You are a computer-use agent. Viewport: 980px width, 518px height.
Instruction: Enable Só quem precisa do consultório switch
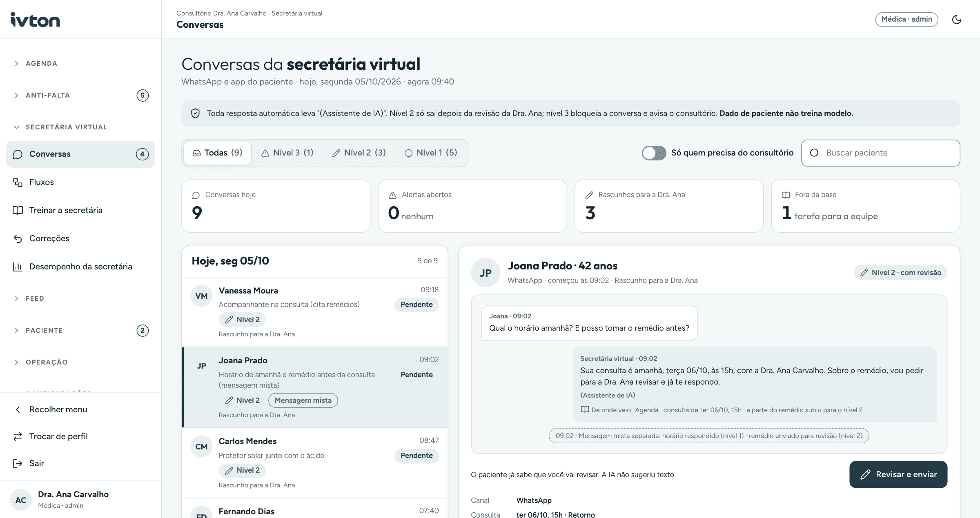coord(654,153)
